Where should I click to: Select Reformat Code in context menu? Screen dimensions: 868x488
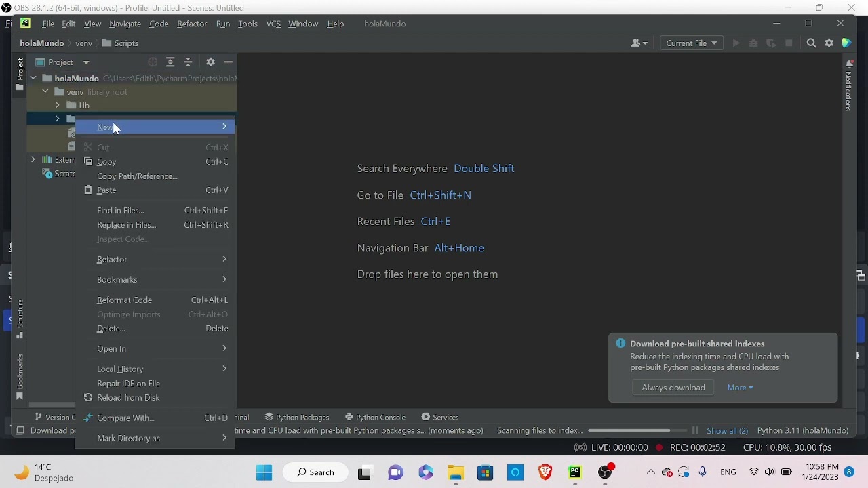click(x=155, y=300)
